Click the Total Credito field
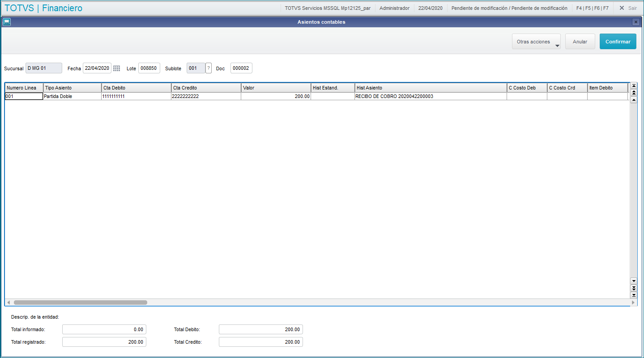Screen dimensions: 644x358 click(x=261, y=342)
